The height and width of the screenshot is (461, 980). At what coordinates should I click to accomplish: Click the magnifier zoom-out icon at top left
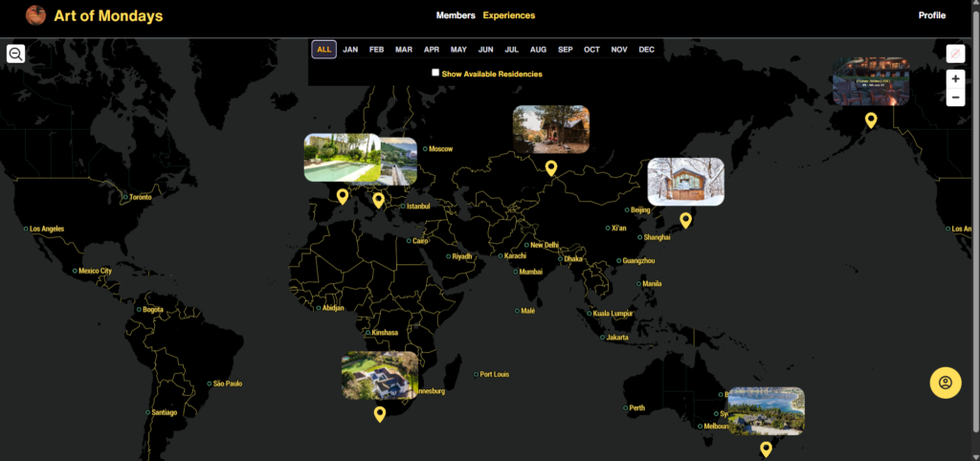coord(16,54)
